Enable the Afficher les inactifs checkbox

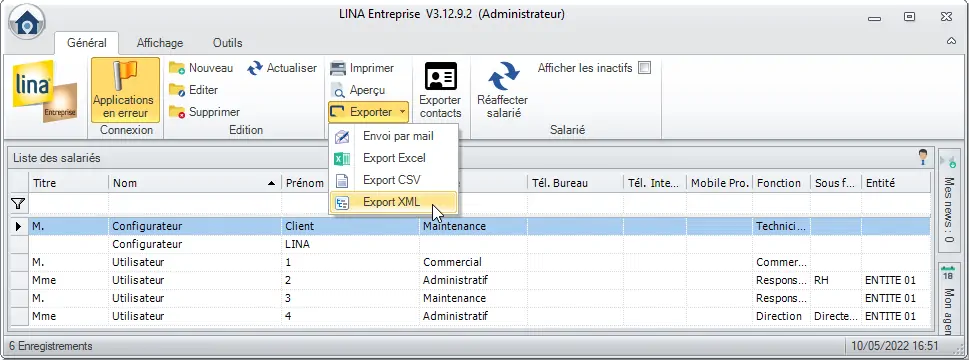tap(644, 68)
